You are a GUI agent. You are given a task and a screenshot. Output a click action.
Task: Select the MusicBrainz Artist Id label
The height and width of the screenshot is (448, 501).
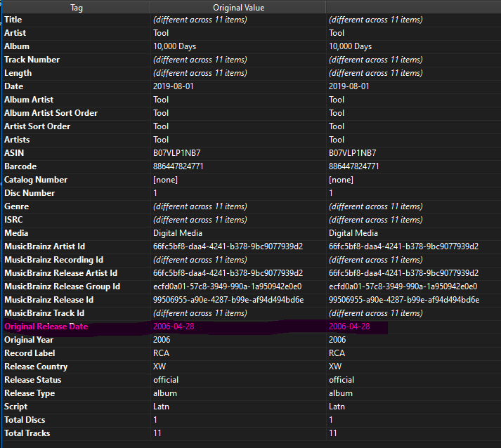click(44, 246)
